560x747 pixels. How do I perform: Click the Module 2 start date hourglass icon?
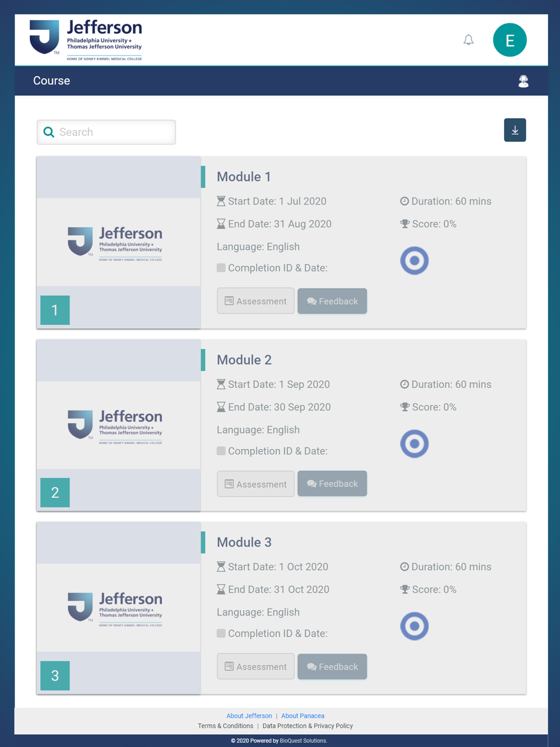pos(221,384)
